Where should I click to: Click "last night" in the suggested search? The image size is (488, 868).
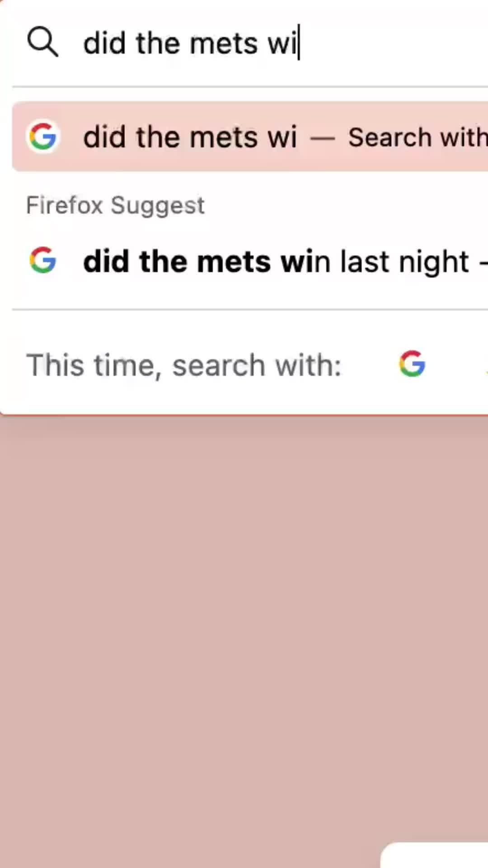point(404,261)
